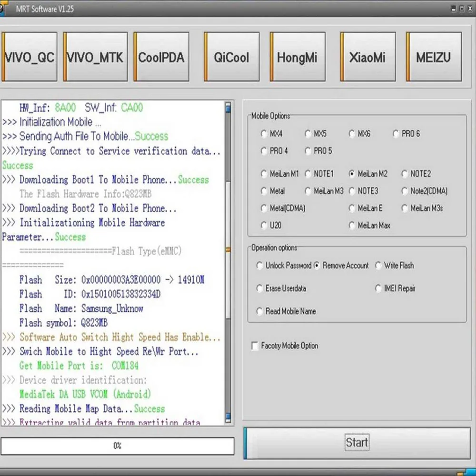Select the Remove Account operation
476x476 pixels.
click(341, 266)
